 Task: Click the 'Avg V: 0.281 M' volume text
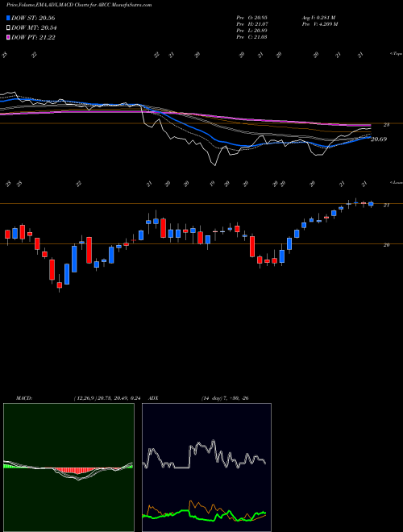318,17
